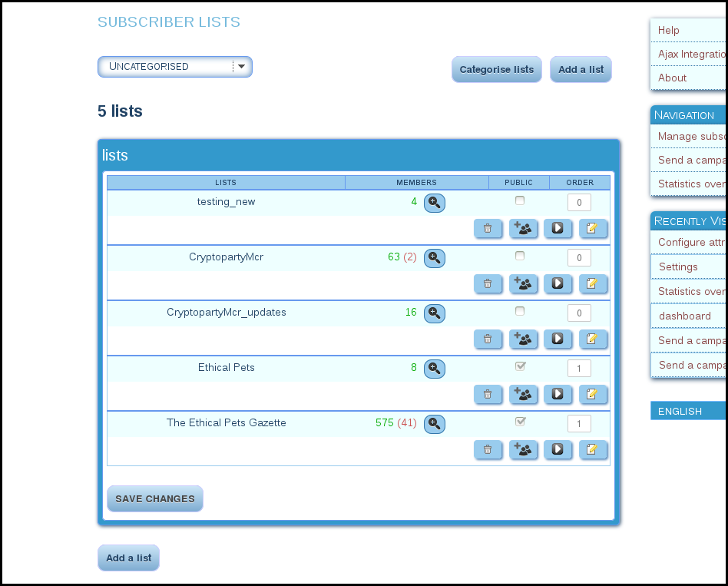Delete the CryptopartyMcr_updates list
Image resolution: width=728 pixels, height=586 pixels.
point(488,339)
